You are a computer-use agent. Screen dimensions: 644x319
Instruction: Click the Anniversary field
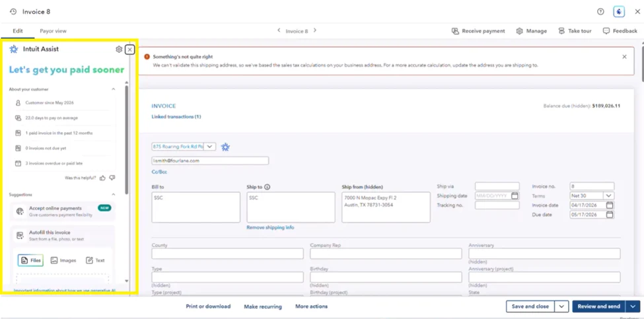545,254
